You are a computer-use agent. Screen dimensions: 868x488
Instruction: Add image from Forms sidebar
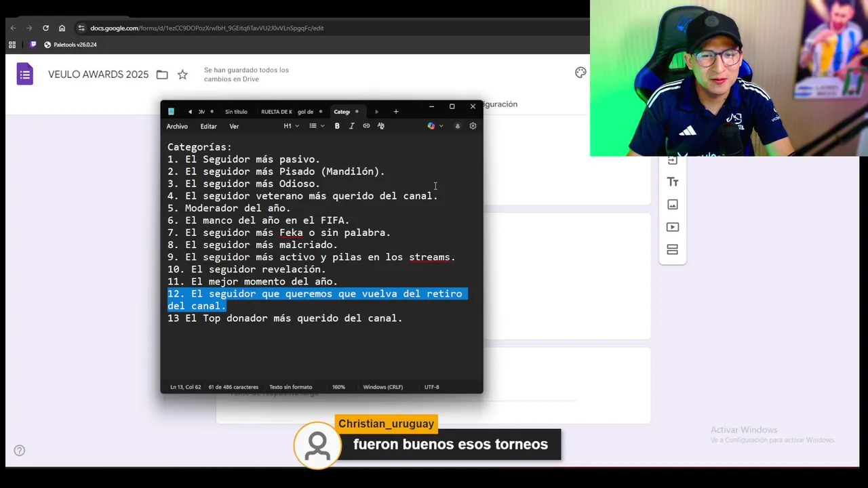673,204
